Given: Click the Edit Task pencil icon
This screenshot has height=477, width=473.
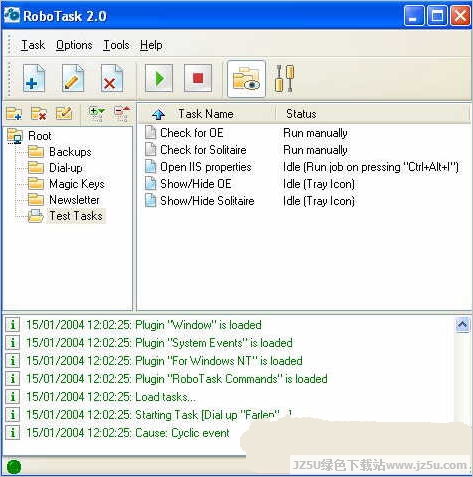Looking at the screenshot, I should point(73,79).
